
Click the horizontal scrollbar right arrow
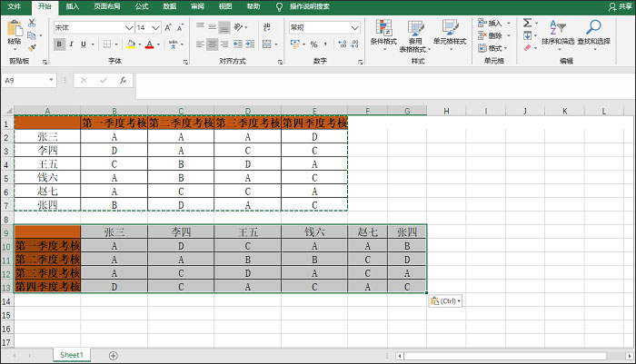click(x=629, y=356)
